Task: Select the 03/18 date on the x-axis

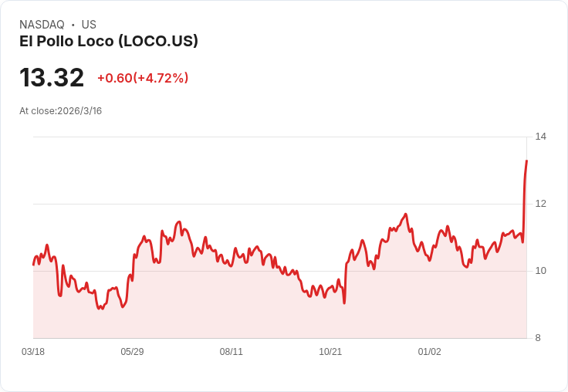Action: (x=33, y=351)
